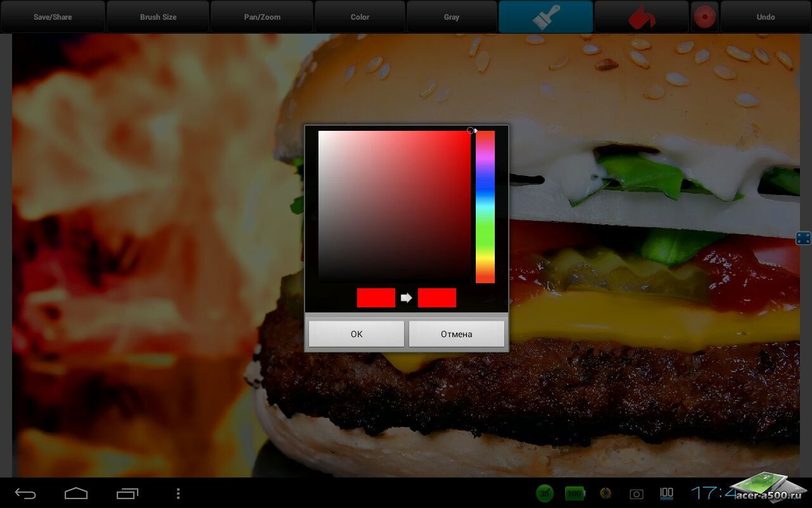Screen dimensions: 812x508
Task: Tap the screenshot camera icon in status bar
Action: 636,493
